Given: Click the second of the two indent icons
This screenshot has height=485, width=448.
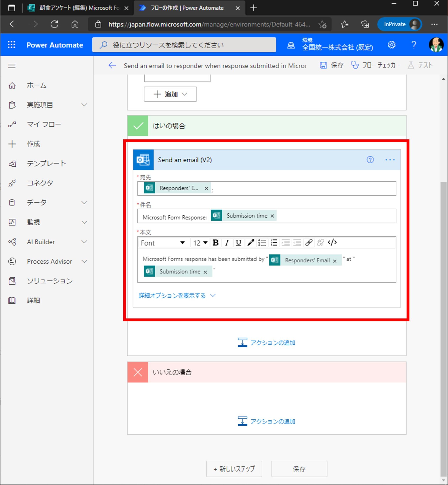Looking at the screenshot, I should [x=297, y=243].
